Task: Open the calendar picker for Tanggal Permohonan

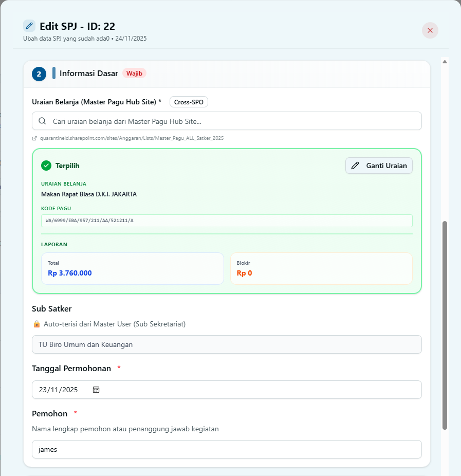Action: pos(96,390)
